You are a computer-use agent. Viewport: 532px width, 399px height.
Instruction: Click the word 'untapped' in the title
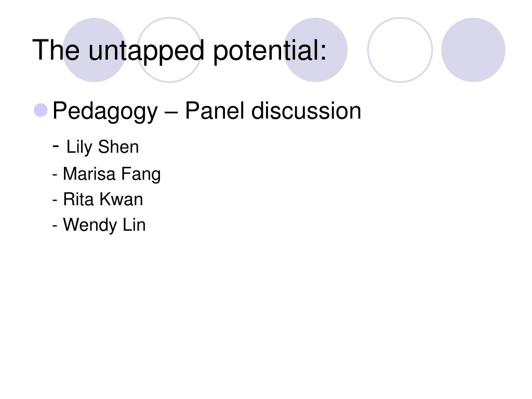146,51
